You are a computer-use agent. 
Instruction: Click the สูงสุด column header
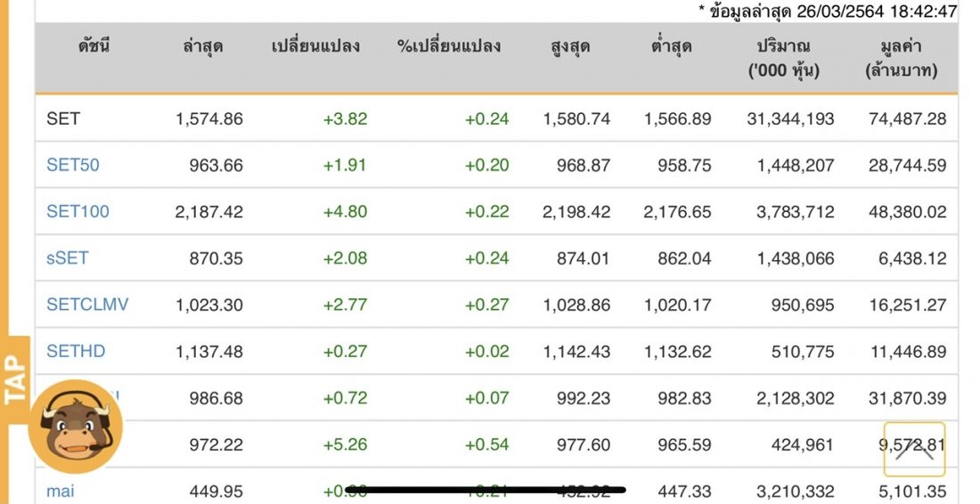[x=570, y=47]
